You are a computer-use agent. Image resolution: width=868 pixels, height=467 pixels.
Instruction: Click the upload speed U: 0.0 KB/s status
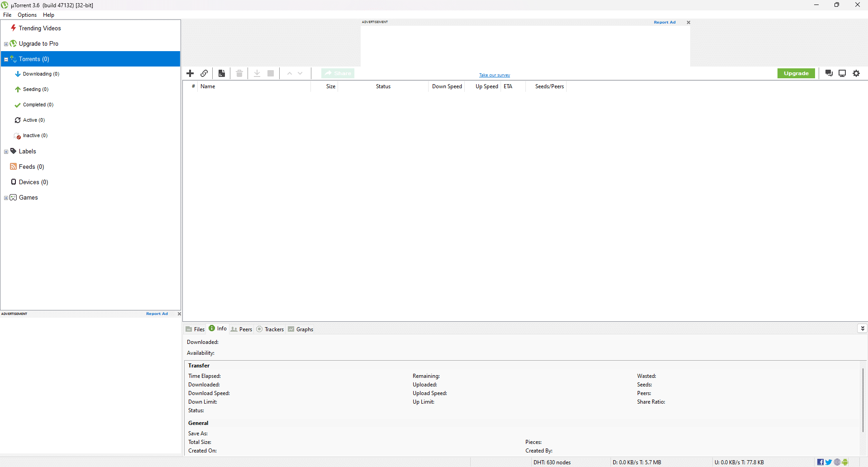pos(739,462)
